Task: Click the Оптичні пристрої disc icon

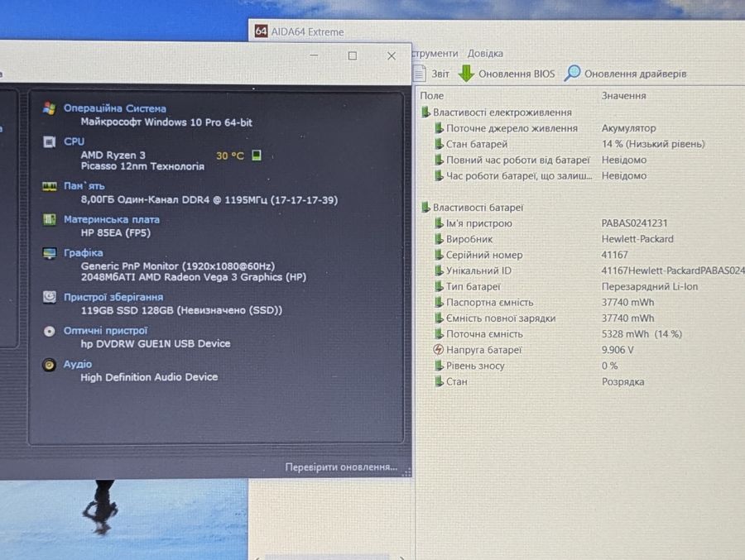Action: 49,331
